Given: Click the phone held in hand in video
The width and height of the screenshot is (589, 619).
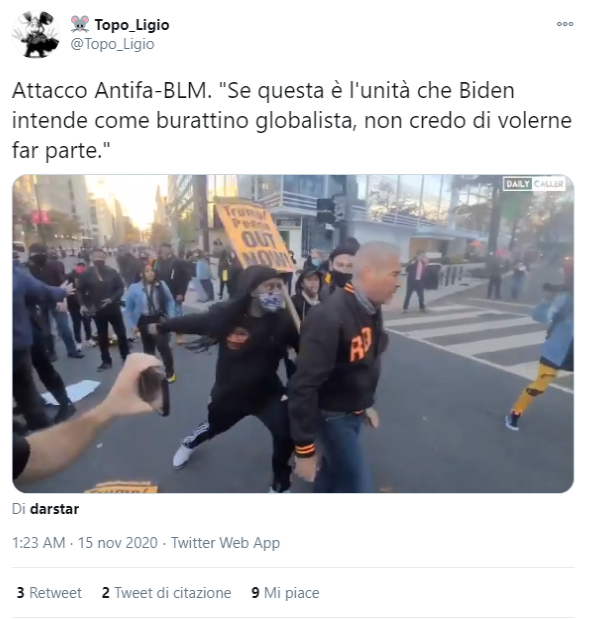Looking at the screenshot, I should (155, 389).
